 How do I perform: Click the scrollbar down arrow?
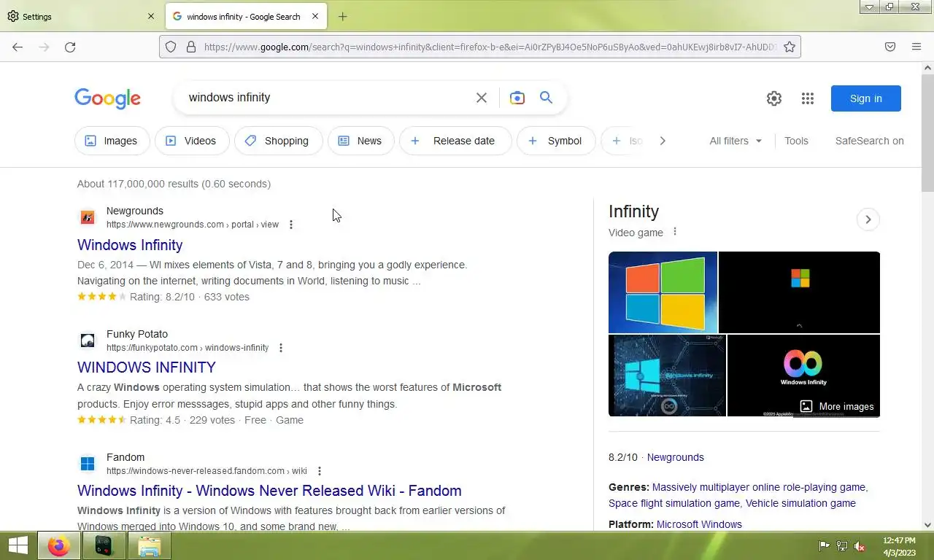pyautogui.click(x=927, y=524)
